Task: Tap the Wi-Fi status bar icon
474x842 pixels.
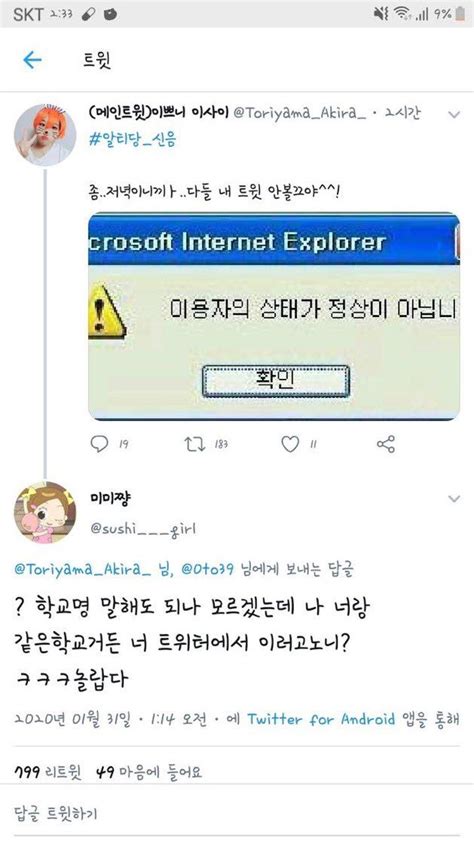Action: click(402, 14)
